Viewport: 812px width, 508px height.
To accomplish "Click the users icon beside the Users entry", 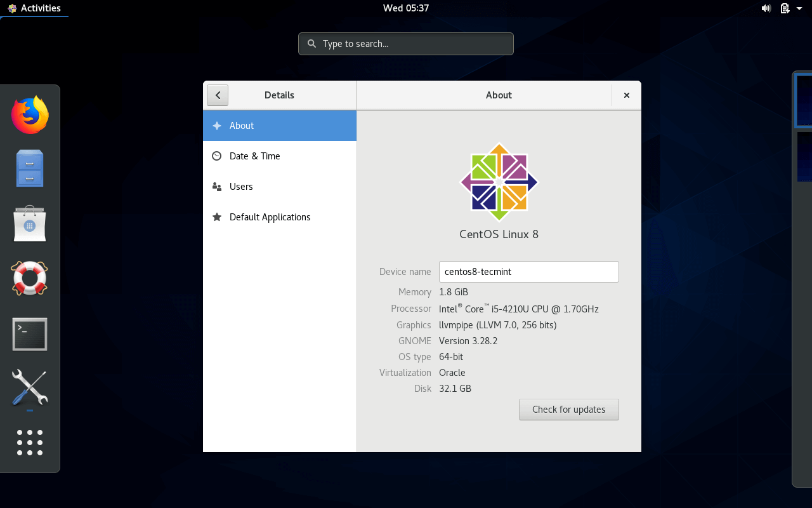I will click(216, 186).
